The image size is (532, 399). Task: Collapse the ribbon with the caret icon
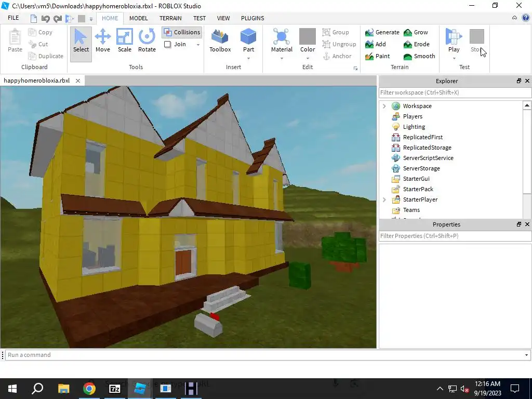(514, 18)
